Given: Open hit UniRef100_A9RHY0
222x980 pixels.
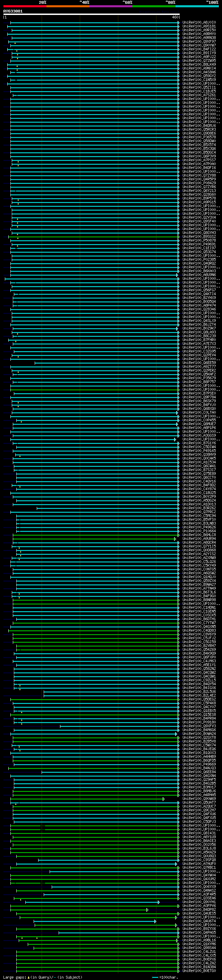Looking at the screenshot, I should coord(199,34).
